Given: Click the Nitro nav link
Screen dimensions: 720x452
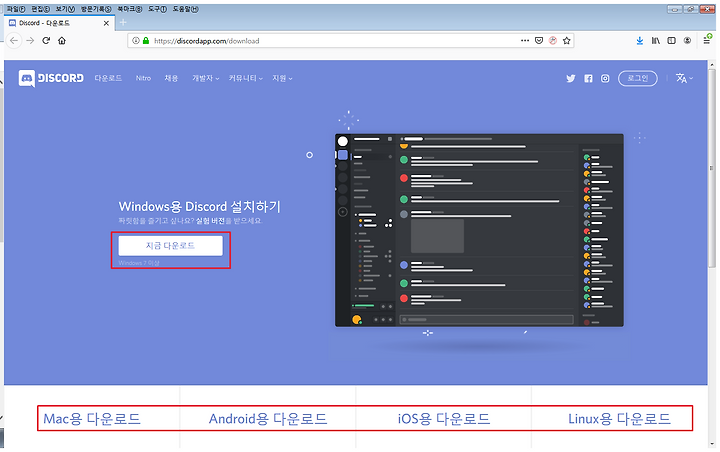Looking at the screenshot, I should [x=143, y=78].
